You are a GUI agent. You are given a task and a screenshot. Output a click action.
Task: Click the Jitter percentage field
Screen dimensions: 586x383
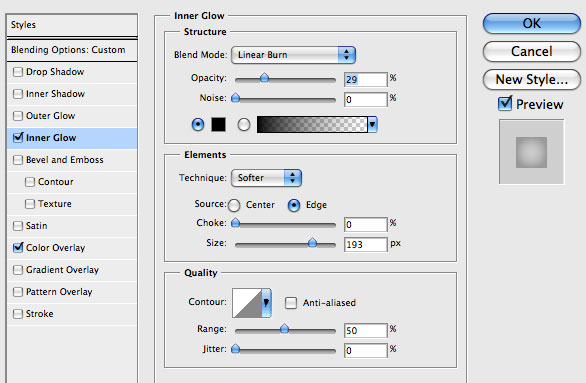pos(366,350)
